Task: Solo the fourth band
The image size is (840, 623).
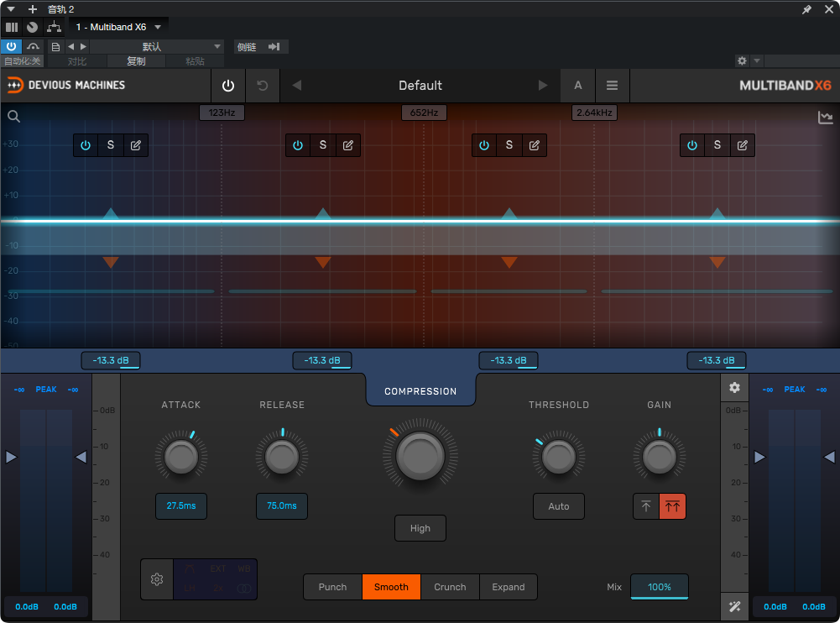Action: tap(717, 145)
